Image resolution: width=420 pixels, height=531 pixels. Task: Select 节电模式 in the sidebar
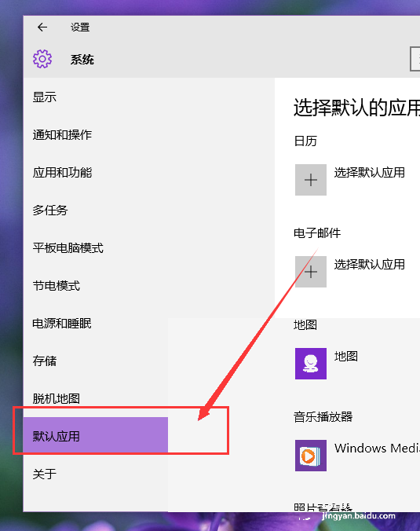57,285
